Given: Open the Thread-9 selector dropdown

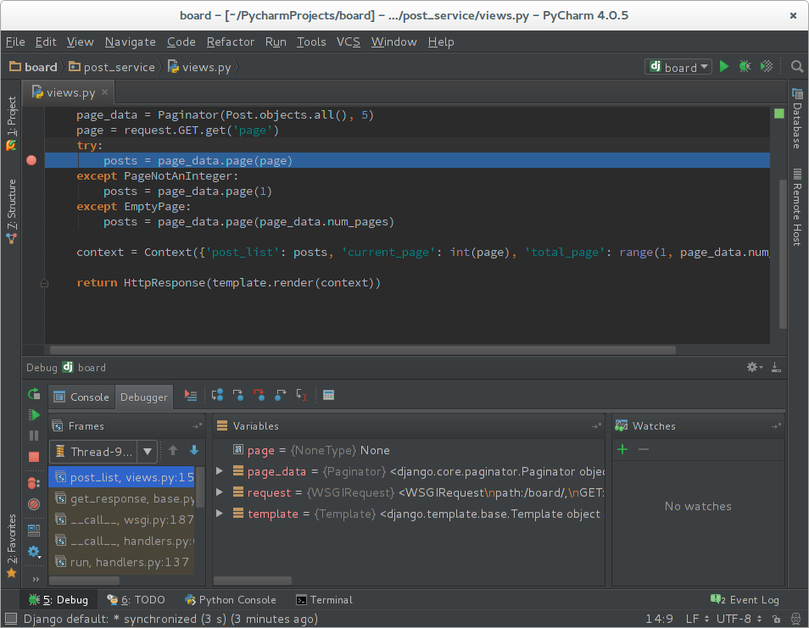Looking at the screenshot, I should (x=103, y=452).
